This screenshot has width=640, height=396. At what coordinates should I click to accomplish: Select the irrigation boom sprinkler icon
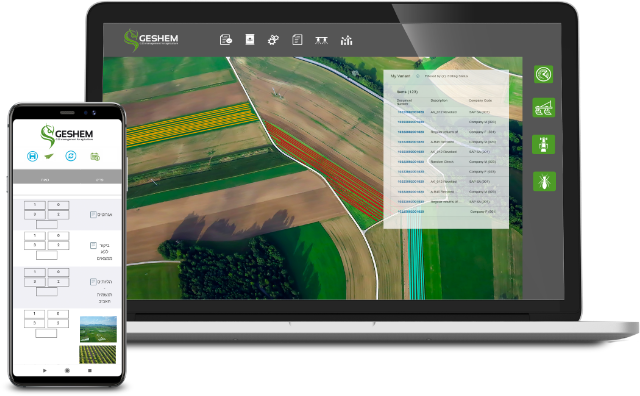click(322, 40)
